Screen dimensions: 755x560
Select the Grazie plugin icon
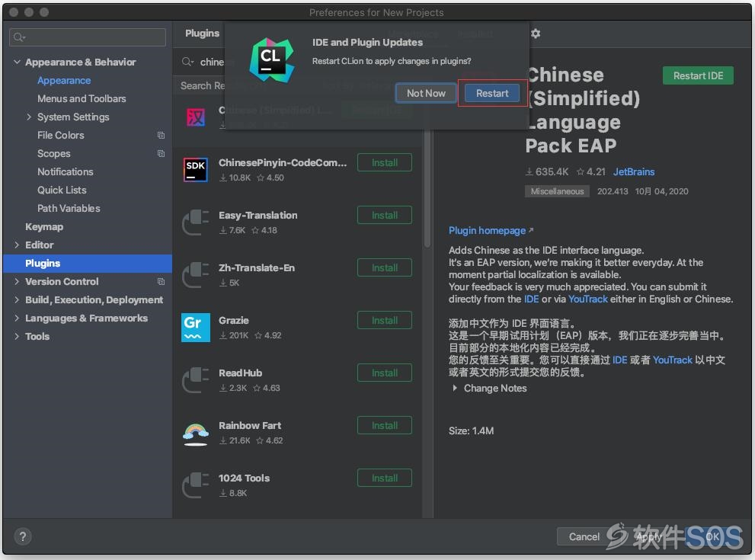pyautogui.click(x=196, y=328)
